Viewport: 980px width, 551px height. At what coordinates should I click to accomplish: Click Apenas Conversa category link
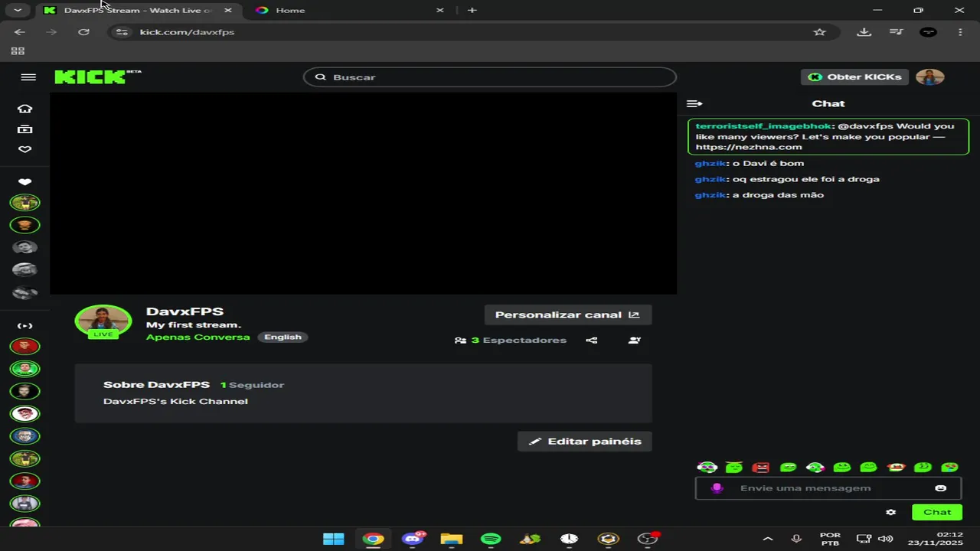[x=198, y=337]
